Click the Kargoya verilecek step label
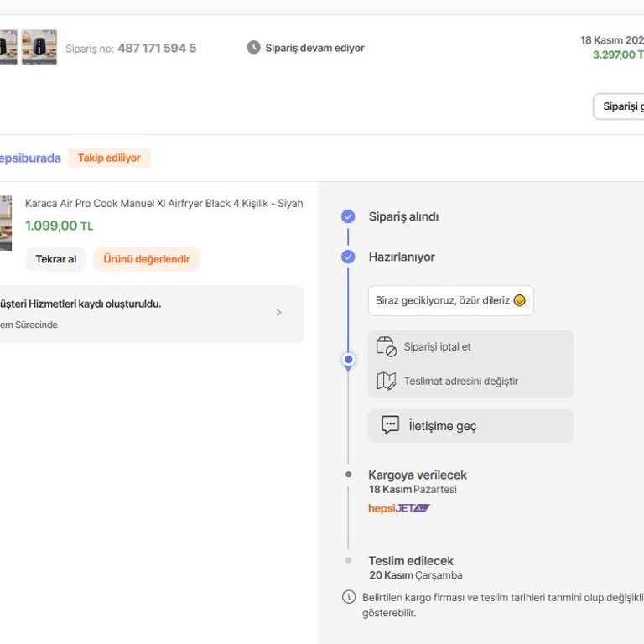 pyautogui.click(x=418, y=475)
